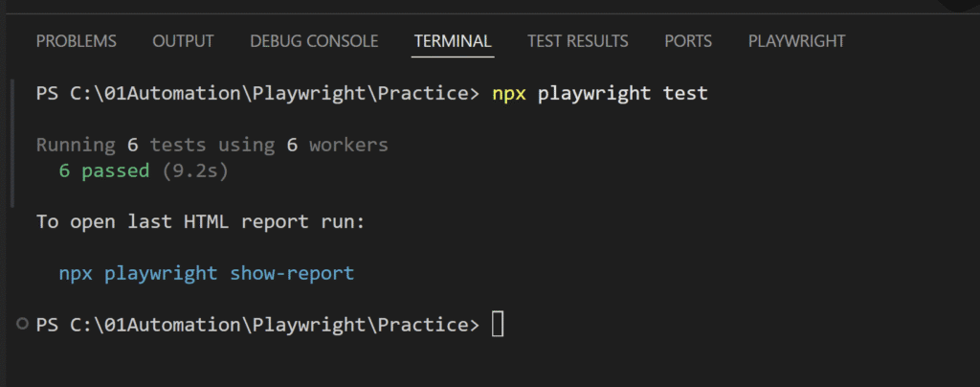Click the word 'show-report' in blue

coord(292,273)
